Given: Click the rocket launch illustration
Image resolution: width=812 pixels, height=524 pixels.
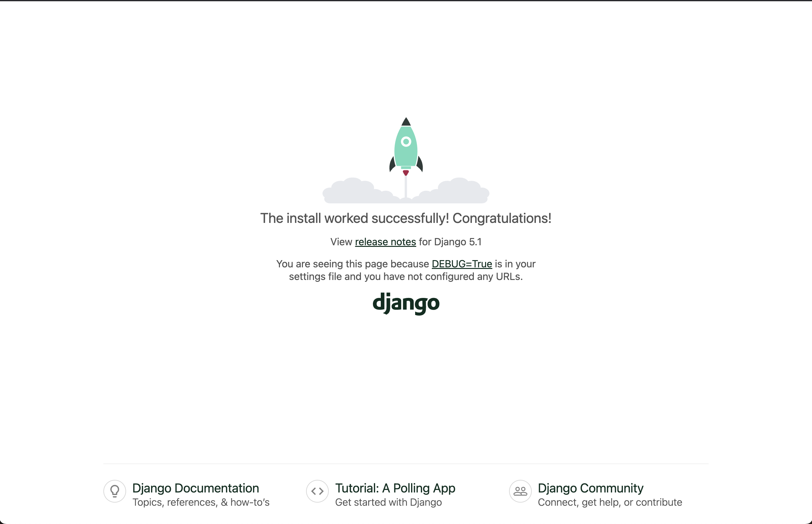Looking at the screenshot, I should pyautogui.click(x=406, y=160).
